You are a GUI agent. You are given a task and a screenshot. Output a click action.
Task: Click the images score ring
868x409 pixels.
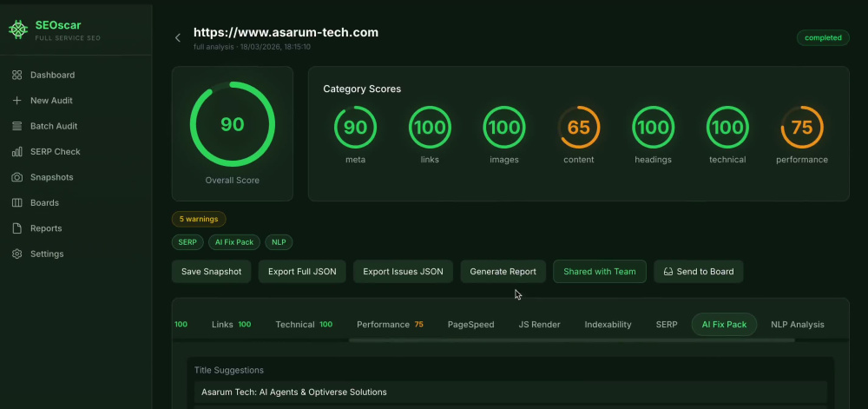(504, 128)
